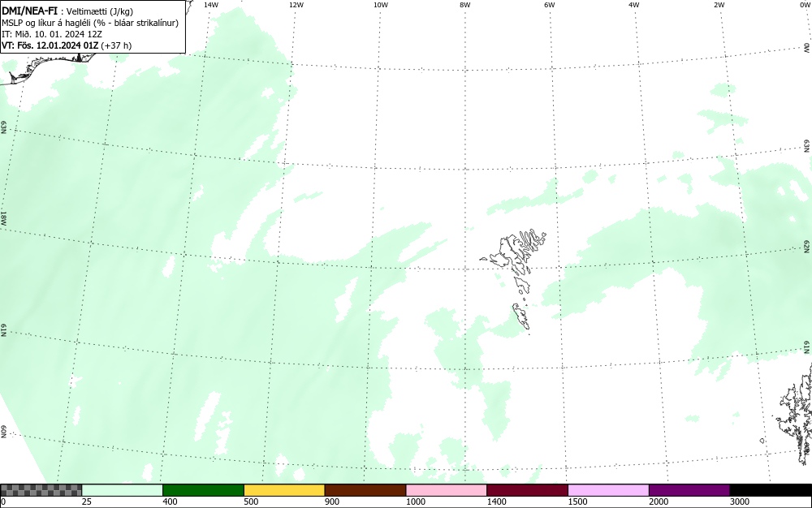812x508 pixels.
Task: Click the legend value 1400
Action: [496, 502]
